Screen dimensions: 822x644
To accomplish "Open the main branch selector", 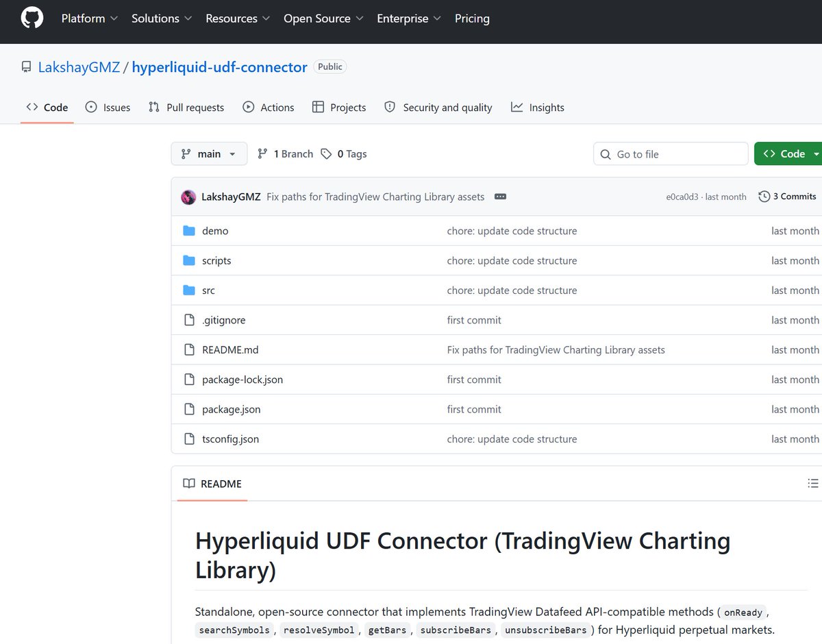I will pos(208,154).
